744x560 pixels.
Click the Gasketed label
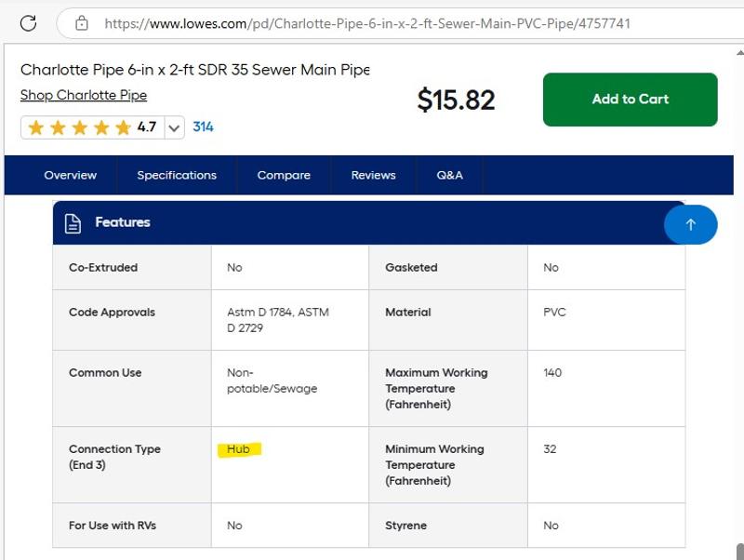pos(411,267)
